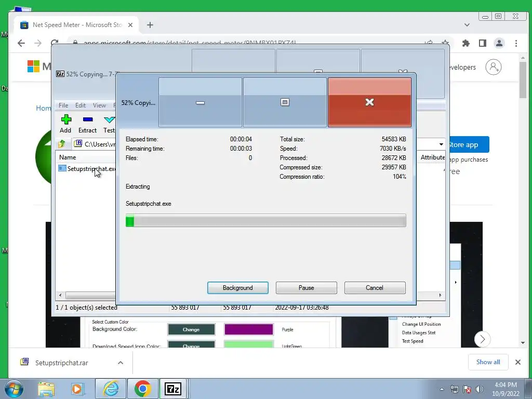Open Internet Explorer from taskbar
The width and height of the screenshot is (532, 399).
pos(111,389)
